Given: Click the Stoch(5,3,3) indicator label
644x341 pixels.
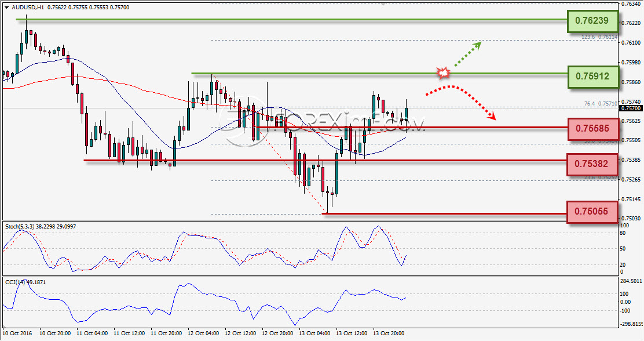Looking at the screenshot, I should (17, 227).
